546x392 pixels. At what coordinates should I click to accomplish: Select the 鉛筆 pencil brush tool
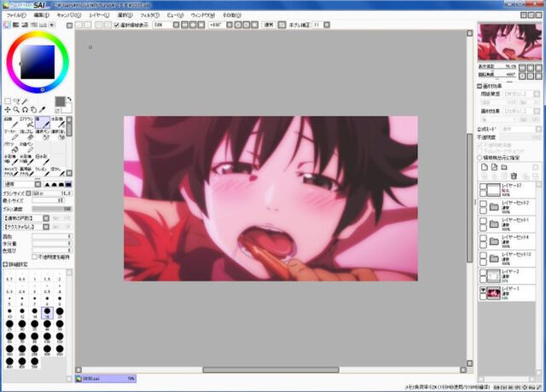[x=11, y=123]
